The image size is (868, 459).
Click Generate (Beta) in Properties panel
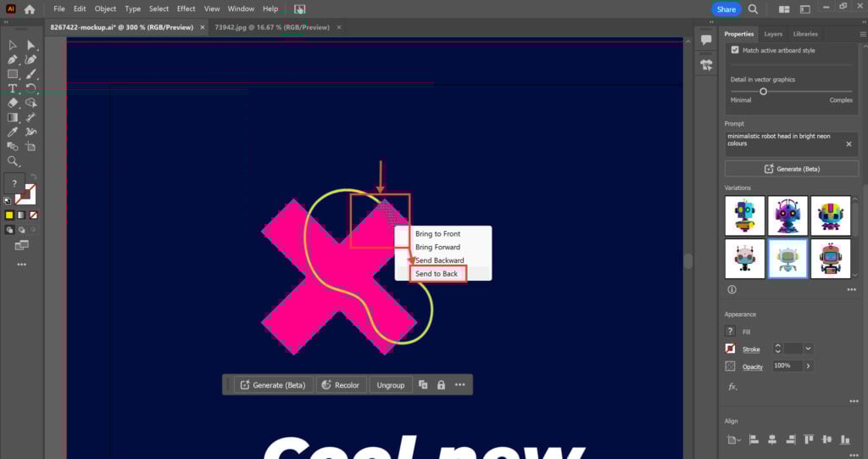[x=792, y=169]
